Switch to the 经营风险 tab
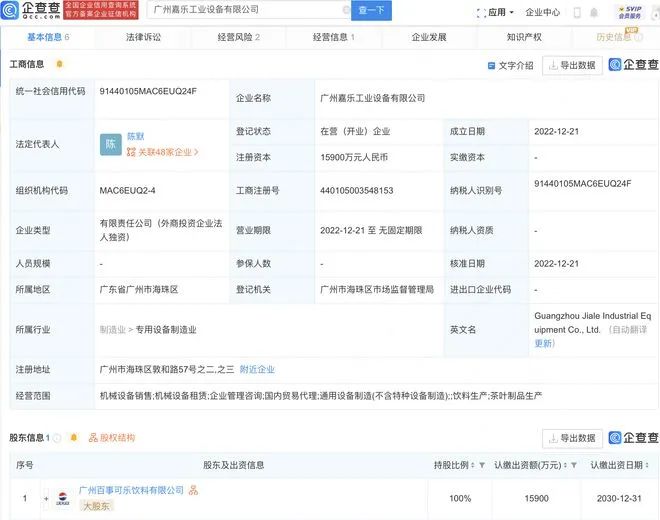 tap(238, 37)
